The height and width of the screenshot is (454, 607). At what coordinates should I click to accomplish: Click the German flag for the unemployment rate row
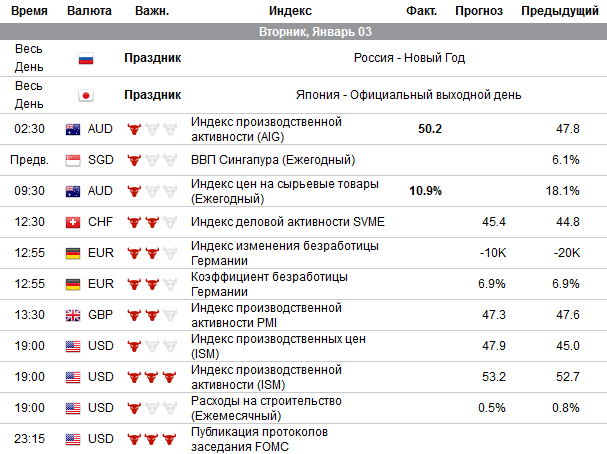point(73,284)
